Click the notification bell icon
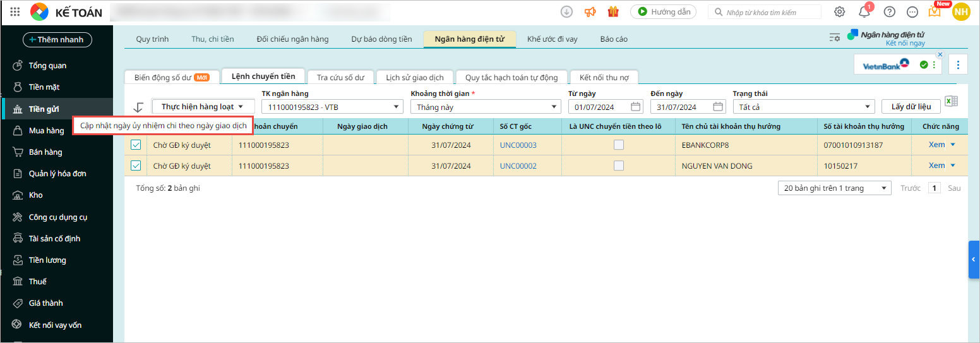 864,11
